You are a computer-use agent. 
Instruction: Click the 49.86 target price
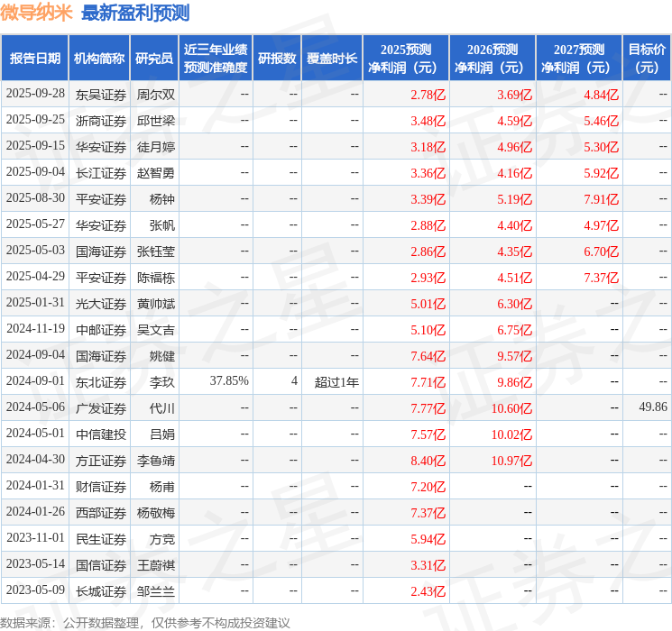click(653, 407)
